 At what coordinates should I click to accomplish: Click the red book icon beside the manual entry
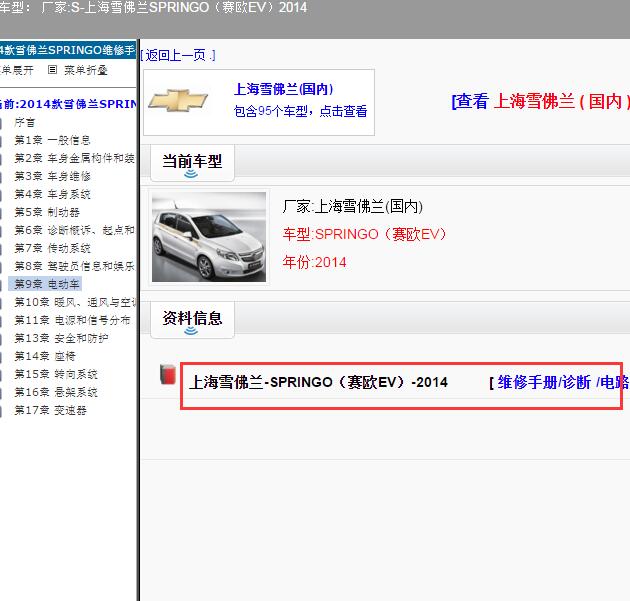168,374
